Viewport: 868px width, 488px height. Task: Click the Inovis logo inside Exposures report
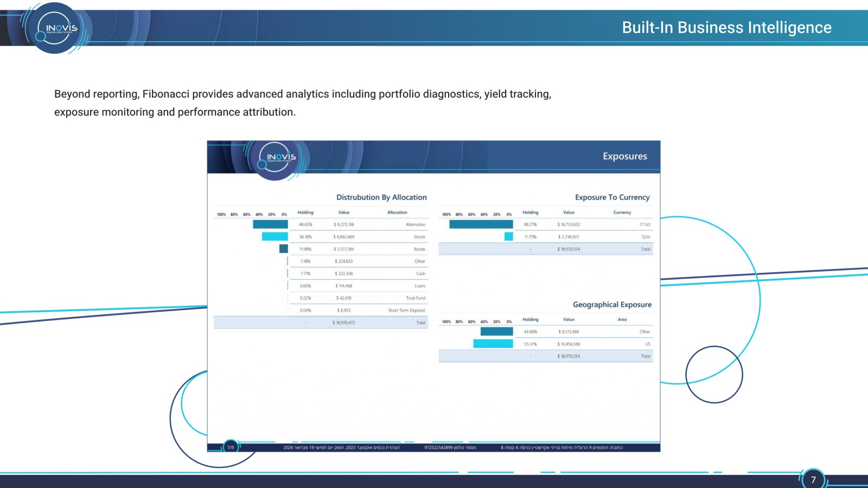coord(277,158)
